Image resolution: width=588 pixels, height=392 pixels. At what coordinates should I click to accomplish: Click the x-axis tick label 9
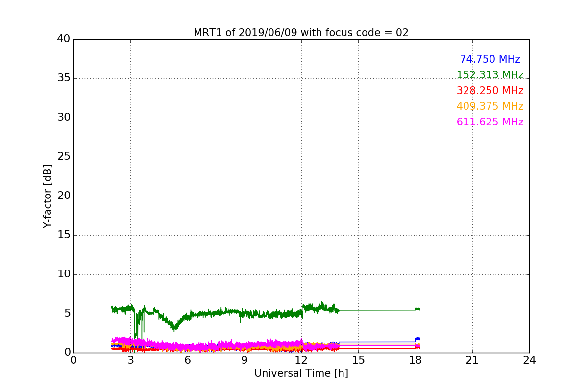click(x=245, y=360)
